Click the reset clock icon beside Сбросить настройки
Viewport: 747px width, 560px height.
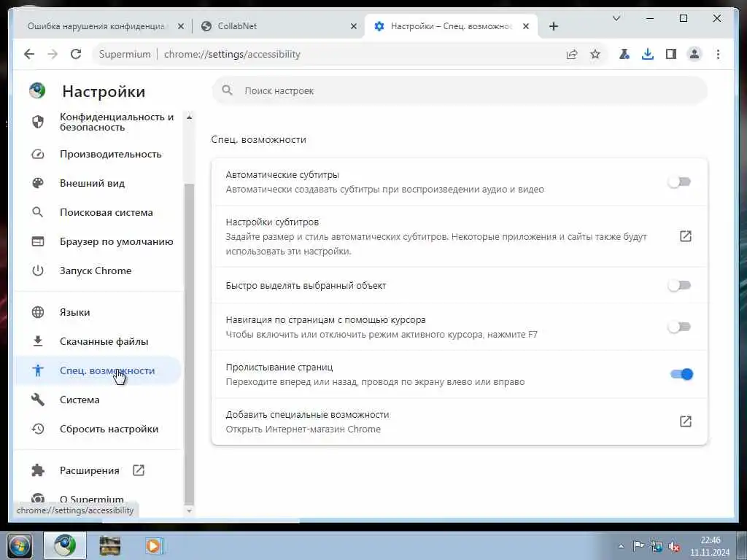[x=38, y=429]
